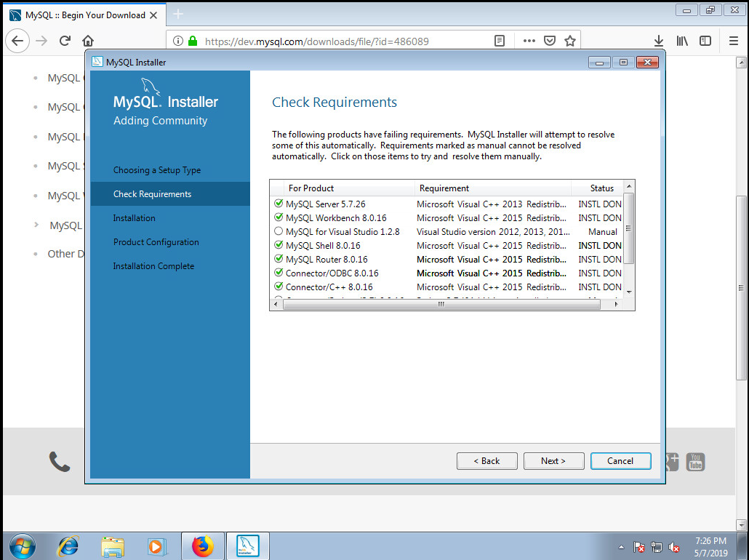Select Choosing a Setup Type step
This screenshot has width=749, height=560.
[156, 170]
